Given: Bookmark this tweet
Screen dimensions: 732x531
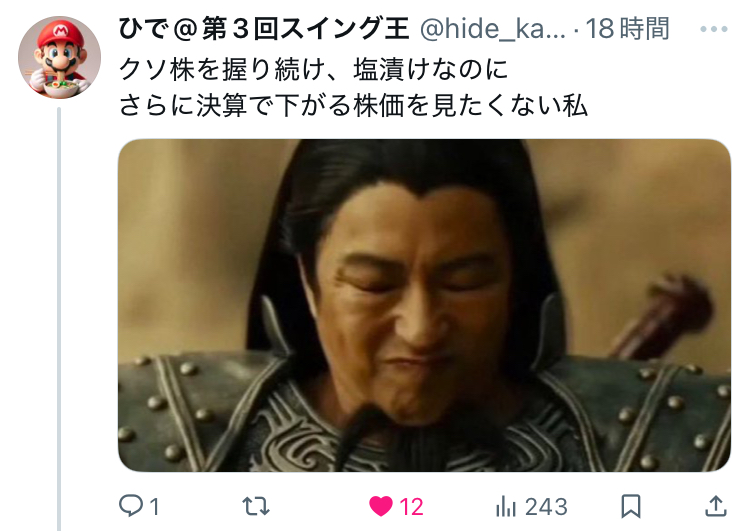Looking at the screenshot, I should tap(631, 506).
